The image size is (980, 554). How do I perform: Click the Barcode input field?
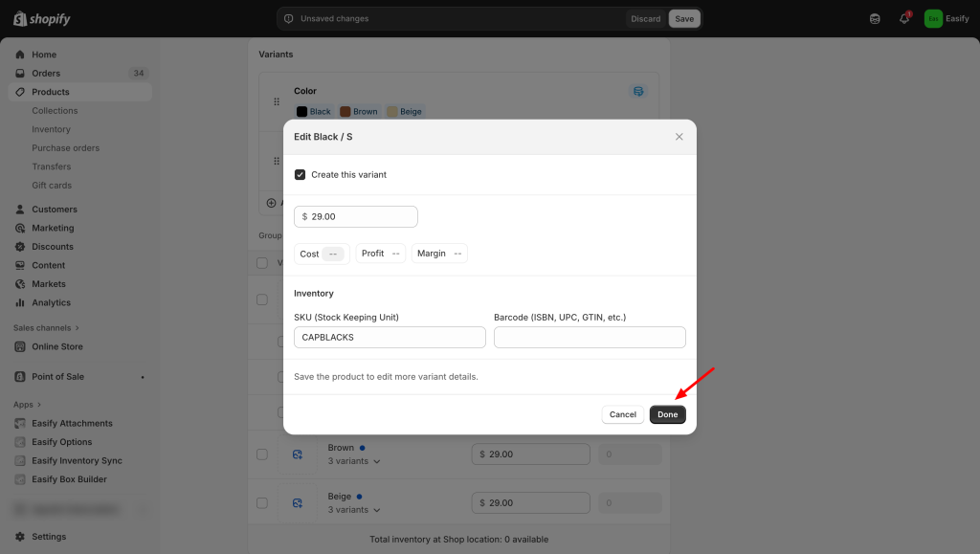pos(590,337)
